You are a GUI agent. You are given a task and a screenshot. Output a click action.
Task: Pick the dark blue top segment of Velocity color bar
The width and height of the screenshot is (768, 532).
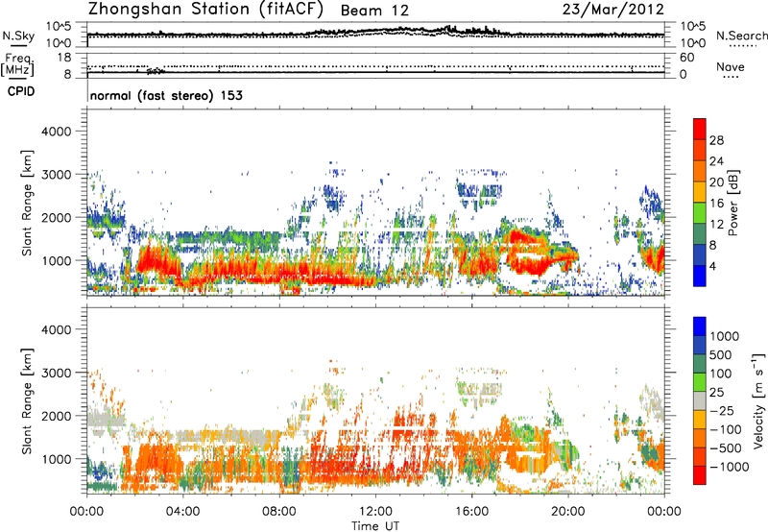(700, 326)
